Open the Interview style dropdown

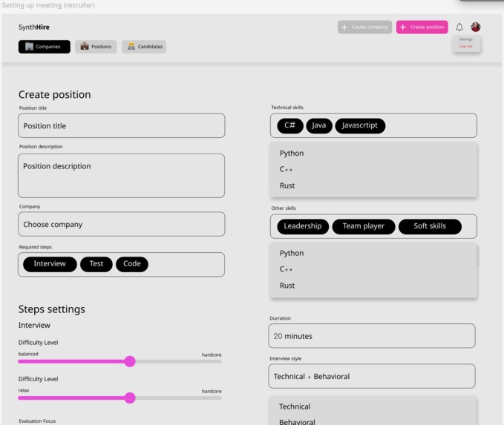[372, 376]
